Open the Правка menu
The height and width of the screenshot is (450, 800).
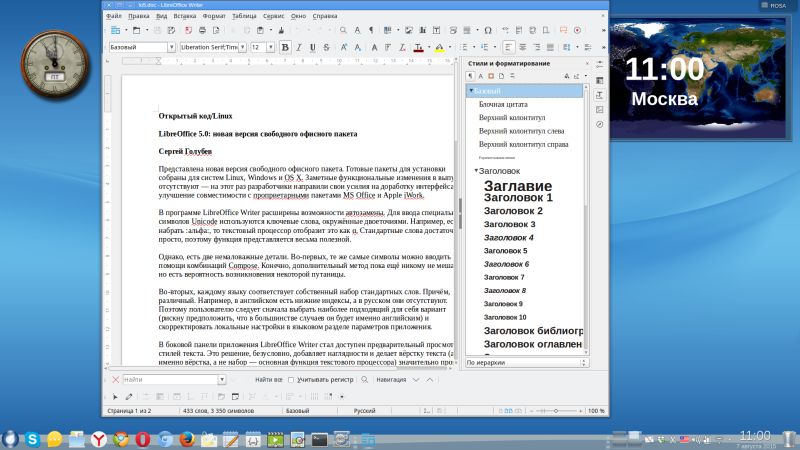[x=138, y=16]
